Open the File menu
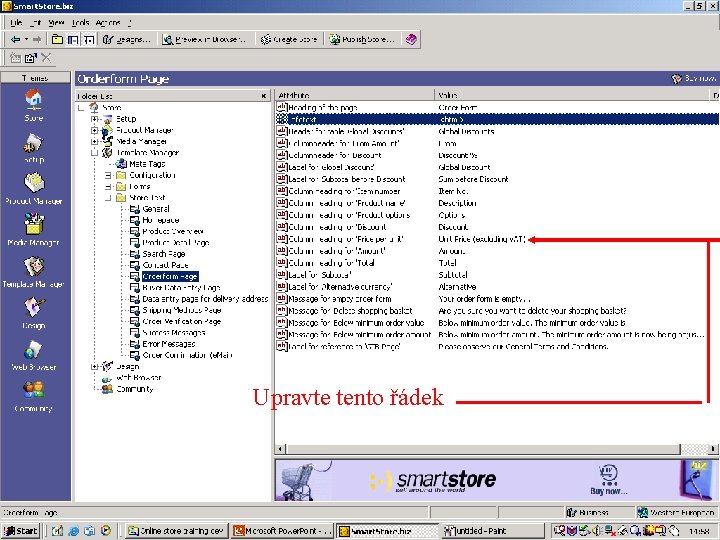The height and width of the screenshot is (540, 720). click(16, 22)
